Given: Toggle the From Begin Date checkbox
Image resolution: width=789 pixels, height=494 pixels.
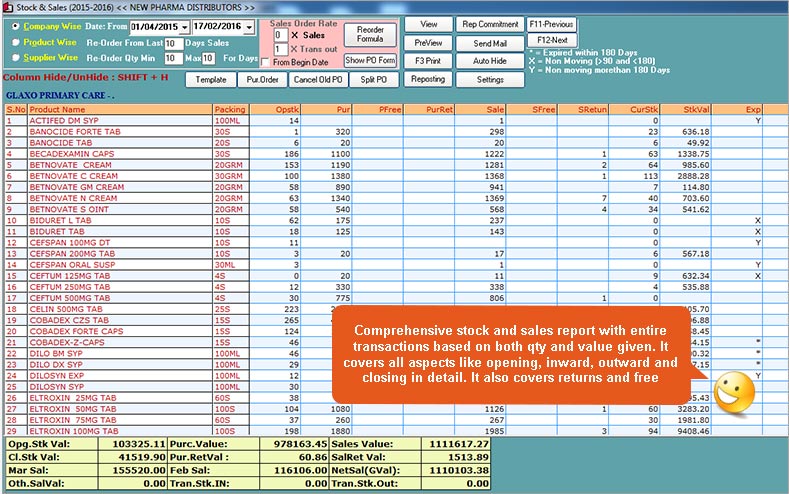Looking at the screenshot, I should (x=266, y=62).
